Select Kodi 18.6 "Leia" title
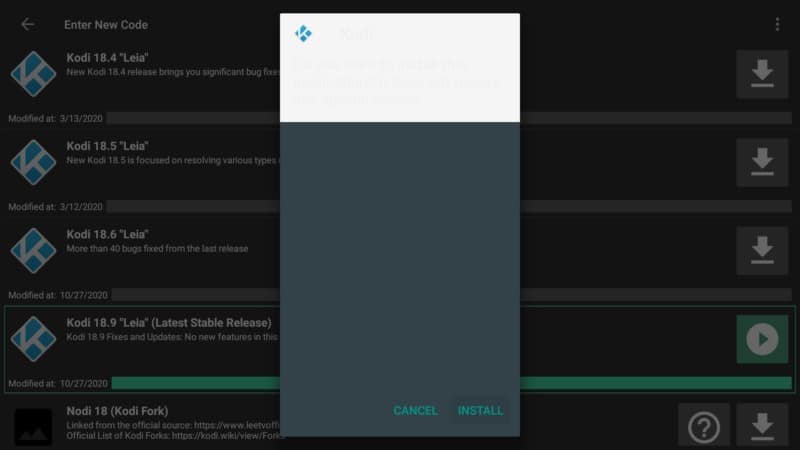Viewport: 800px width, 450px height. [107, 234]
